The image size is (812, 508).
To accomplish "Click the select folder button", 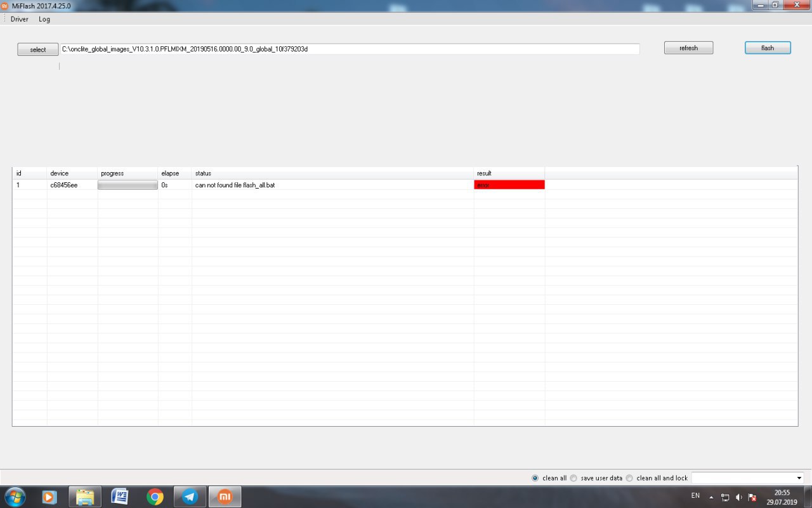I will coord(38,50).
